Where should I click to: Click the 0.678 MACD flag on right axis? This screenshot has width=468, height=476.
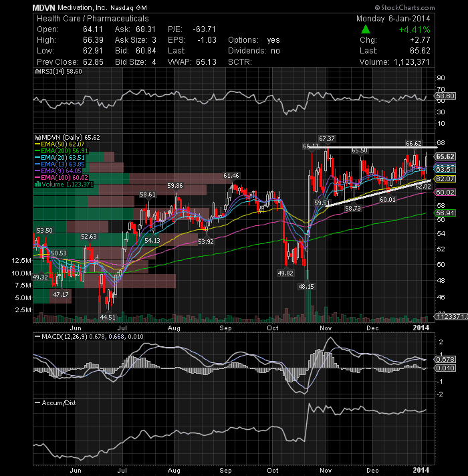click(x=445, y=360)
